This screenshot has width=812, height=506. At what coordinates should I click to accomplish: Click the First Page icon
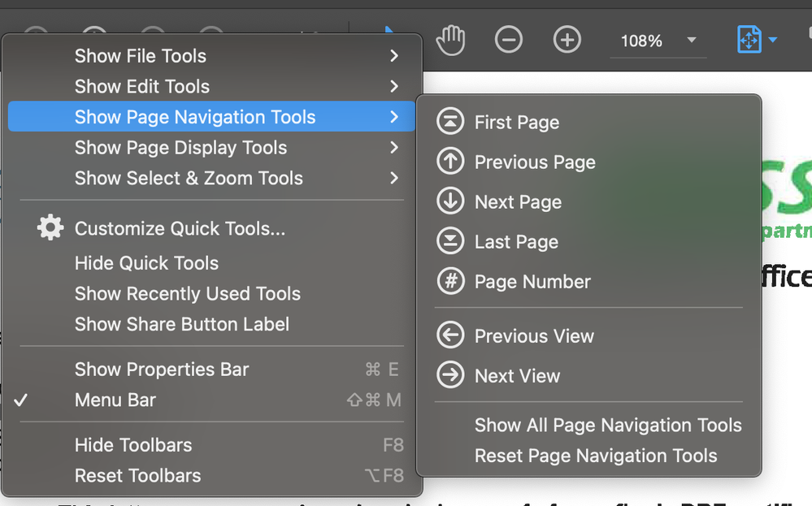[x=449, y=122]
